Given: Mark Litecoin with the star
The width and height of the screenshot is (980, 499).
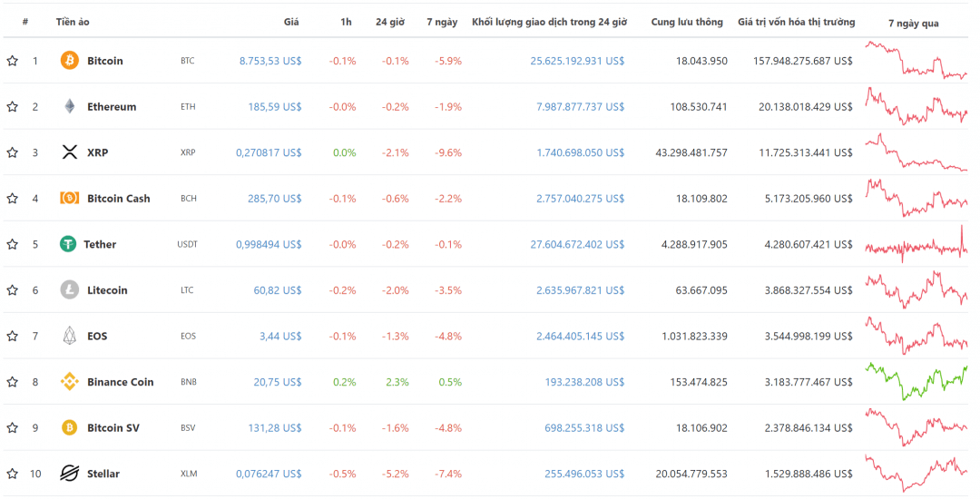Looking at the screenshot, I should 13,289.
